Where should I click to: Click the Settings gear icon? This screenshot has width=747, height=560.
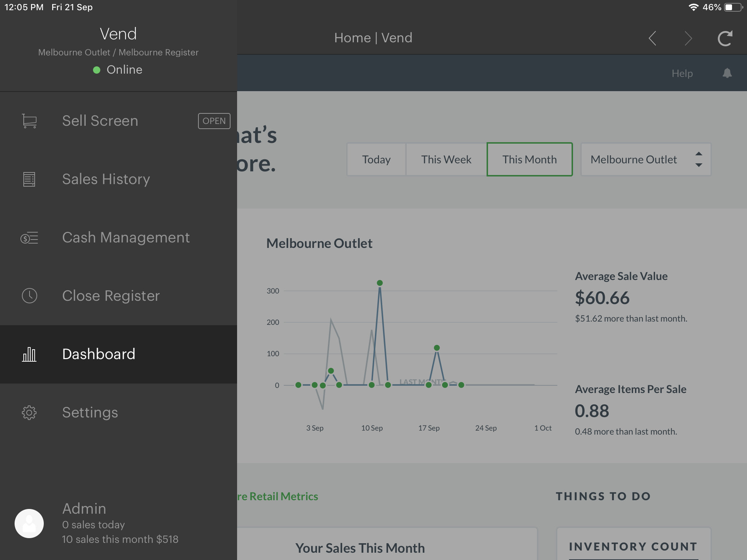[29, 412]
